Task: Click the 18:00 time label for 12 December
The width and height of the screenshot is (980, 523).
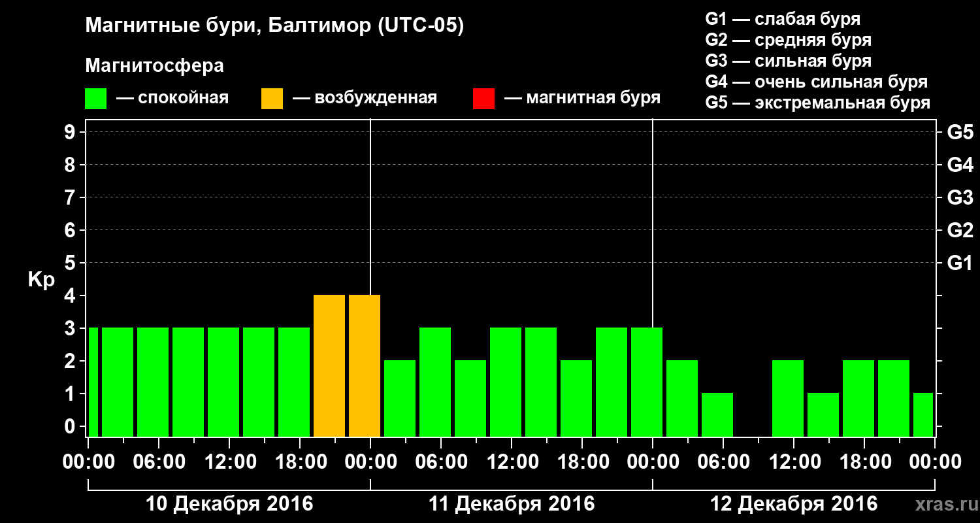Action: 864,462
